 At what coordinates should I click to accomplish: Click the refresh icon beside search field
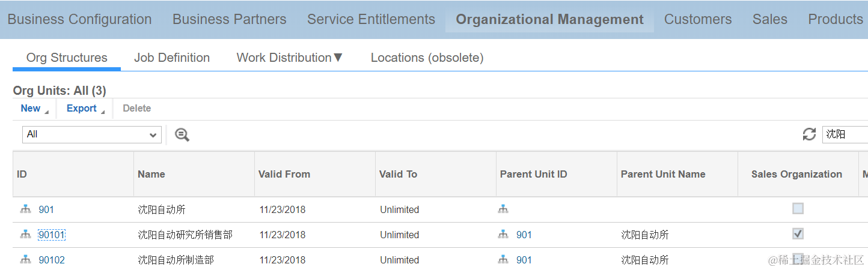click(x=809, y=134)
